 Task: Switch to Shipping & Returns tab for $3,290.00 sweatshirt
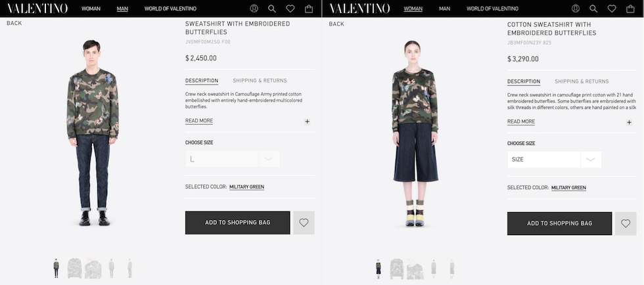click(582, 81)
